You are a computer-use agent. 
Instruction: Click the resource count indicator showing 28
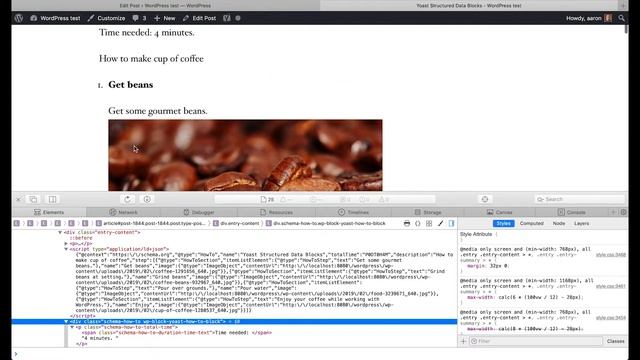[267, 200]
